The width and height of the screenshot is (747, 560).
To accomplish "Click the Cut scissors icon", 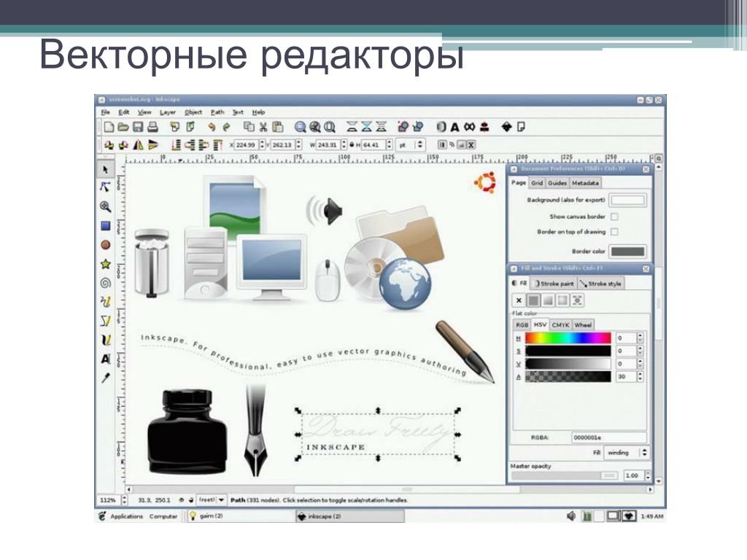I will pos(263,127).
